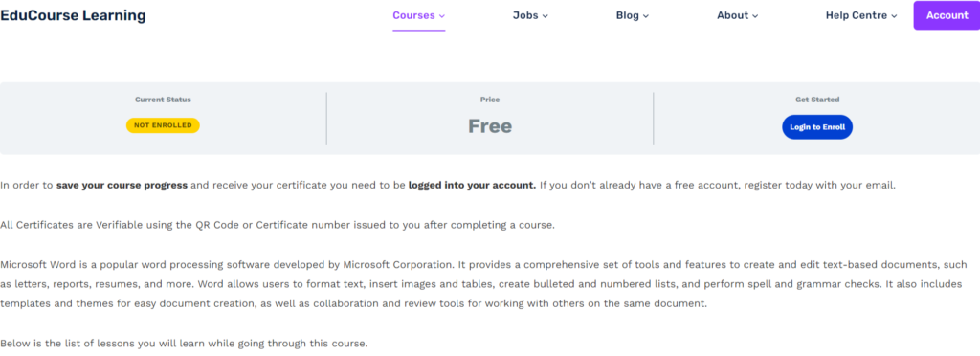
Task: Expand the chevron next to Courses
Action: [442, 16]
